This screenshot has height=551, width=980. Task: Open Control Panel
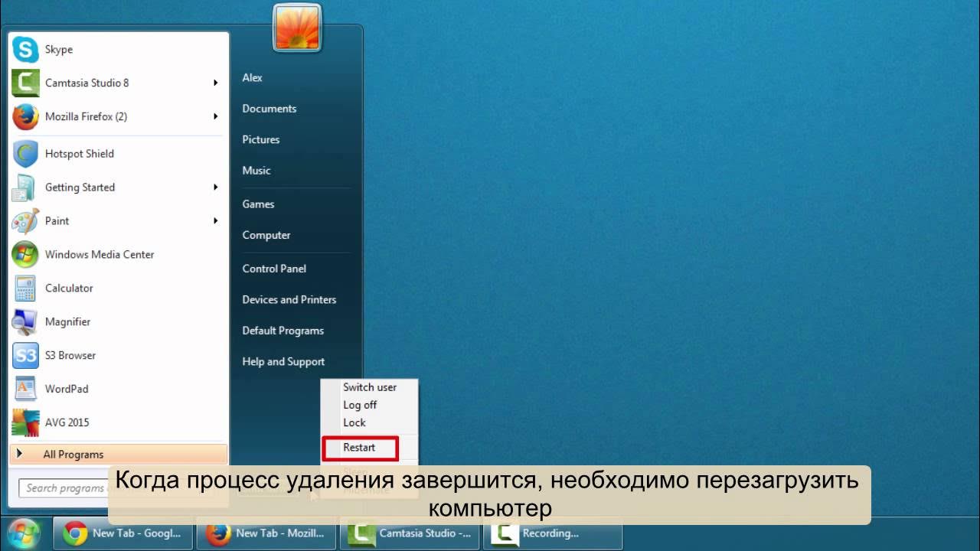pos(274,269)
